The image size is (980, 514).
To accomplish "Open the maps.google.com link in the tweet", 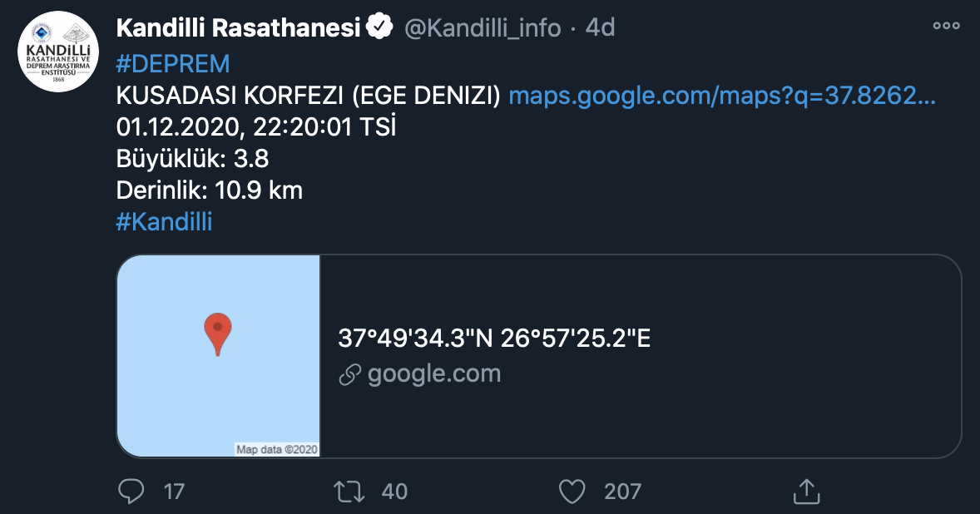I will click(x=725, y=96).
